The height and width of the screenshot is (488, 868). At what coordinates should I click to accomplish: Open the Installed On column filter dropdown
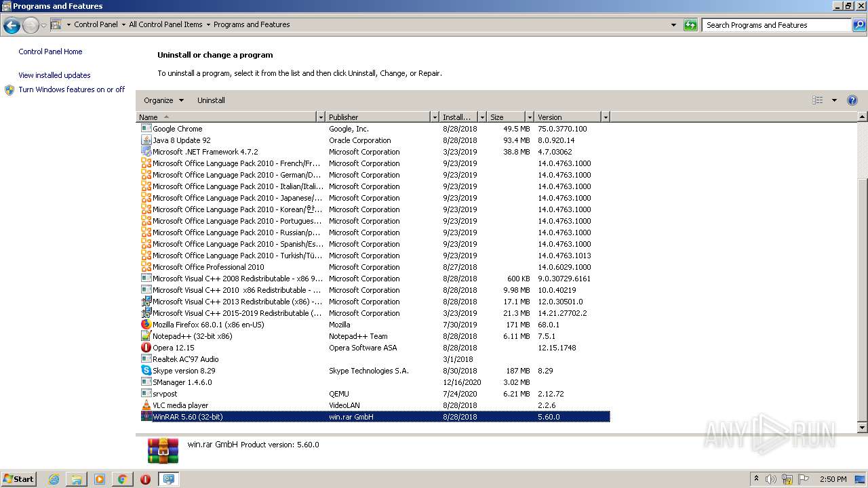[x=482, y=117]
